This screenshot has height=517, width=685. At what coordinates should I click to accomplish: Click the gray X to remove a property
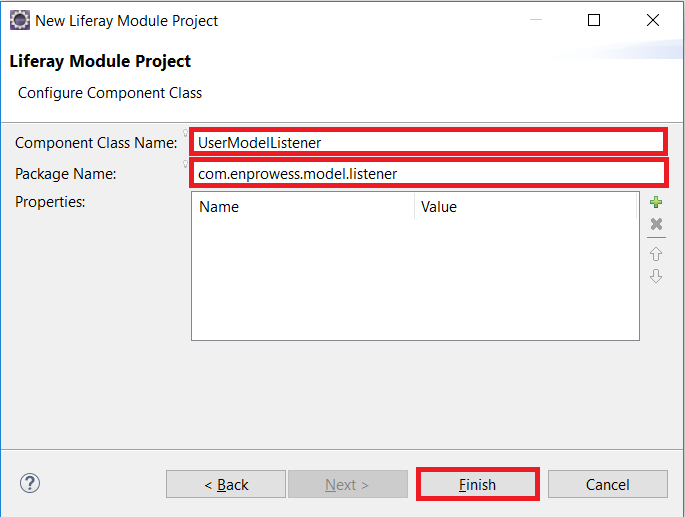656,224
